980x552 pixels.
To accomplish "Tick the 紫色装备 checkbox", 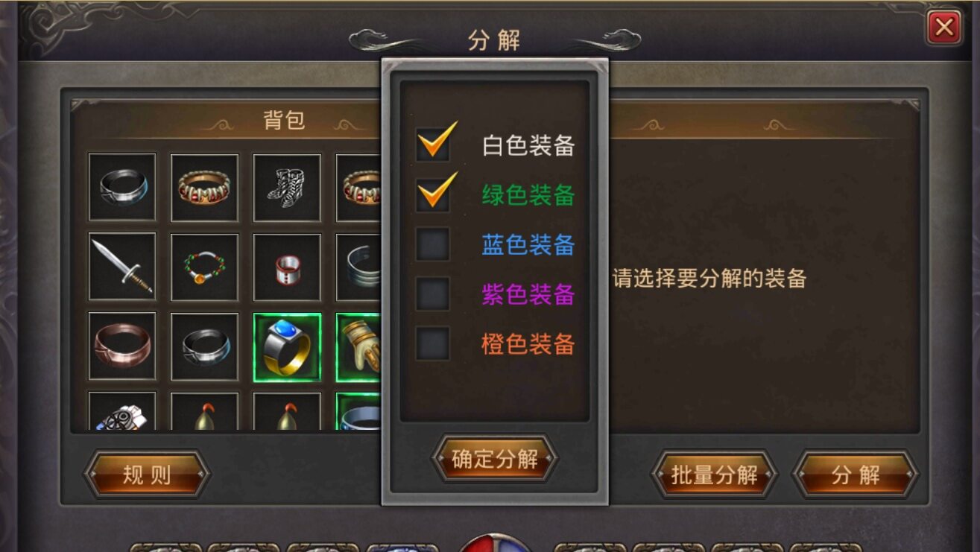I will [433, 294].
